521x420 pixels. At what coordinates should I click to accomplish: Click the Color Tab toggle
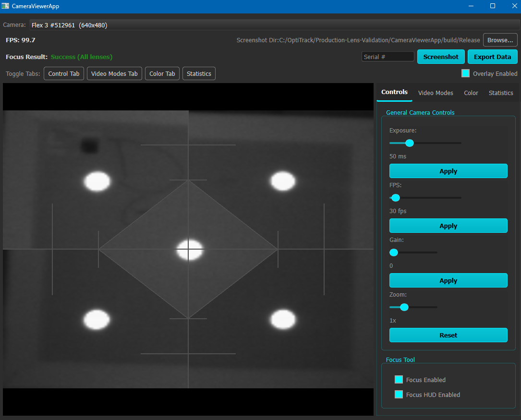coord(162,73)
